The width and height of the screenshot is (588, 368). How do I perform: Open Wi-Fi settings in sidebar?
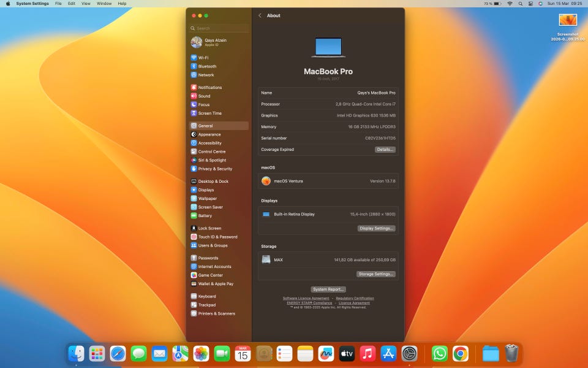point(203,58)
